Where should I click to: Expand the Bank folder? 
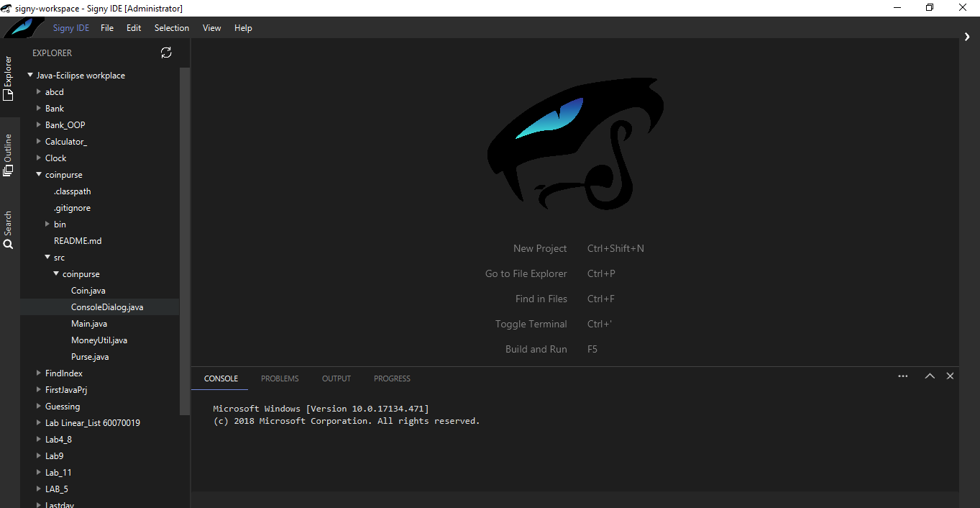coord(39,108)
